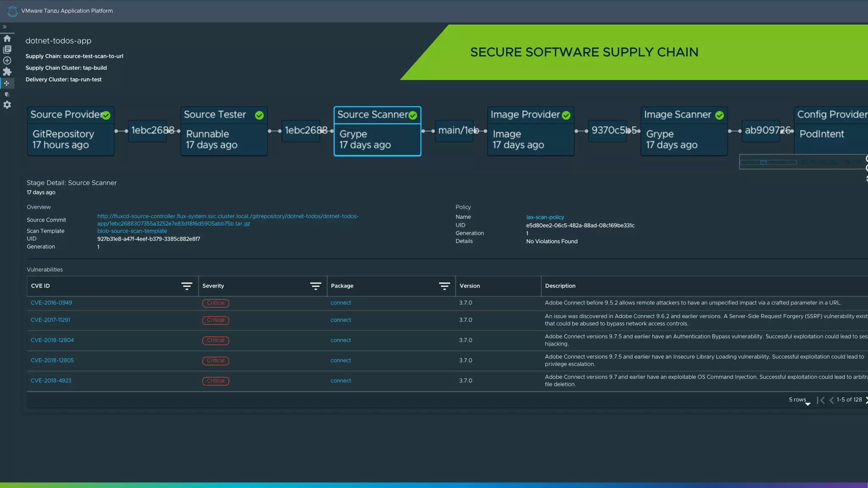Image resolution: width=868 pixels, height=488 pixels.
Task: Open connect package for CVE-2016-0949
Action: (341, 303)
